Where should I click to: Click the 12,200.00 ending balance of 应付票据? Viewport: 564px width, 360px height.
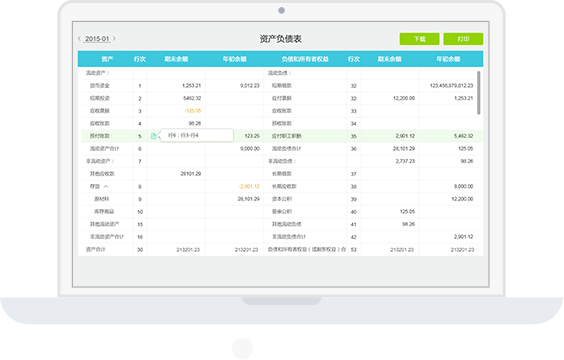[x=404, y=98]
